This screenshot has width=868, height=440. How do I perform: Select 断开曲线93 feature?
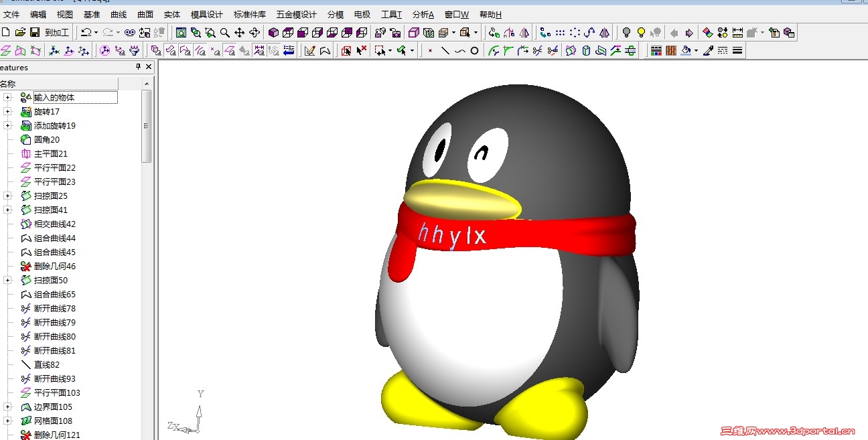coord(55,378)
